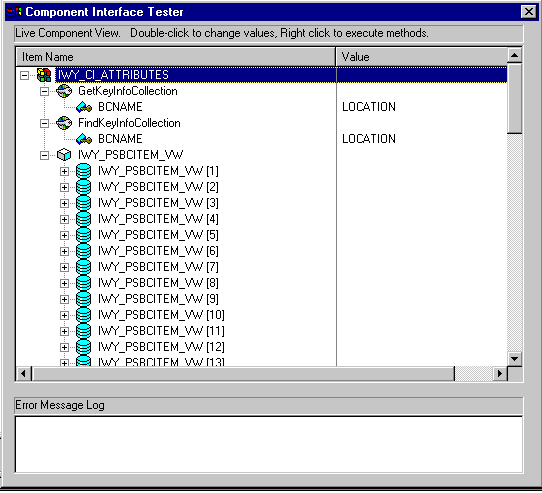The image size is (542, 493).
Task: Expand the IWY_PSBCITEM_VW [1] row
Action: pyautogui.click(x=64, y=171)
